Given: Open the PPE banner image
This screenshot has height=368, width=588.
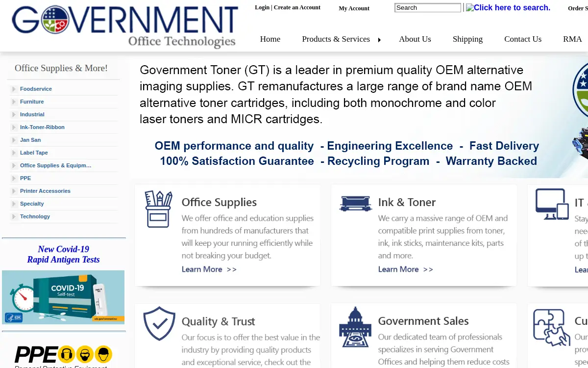Looking at the screenshot, I should 63,355.
